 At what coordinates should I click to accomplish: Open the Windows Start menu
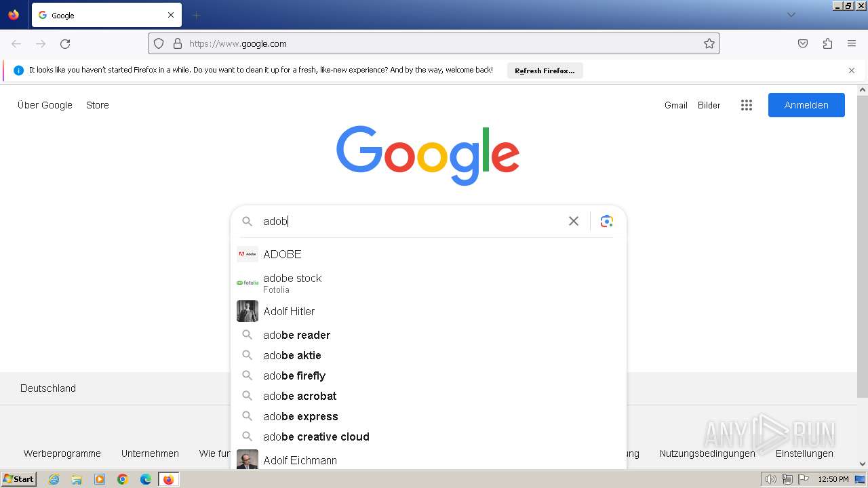pos(19,479)
